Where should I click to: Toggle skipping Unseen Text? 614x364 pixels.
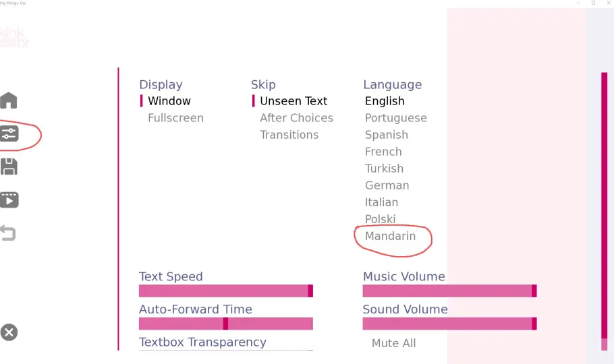(294, 101)
